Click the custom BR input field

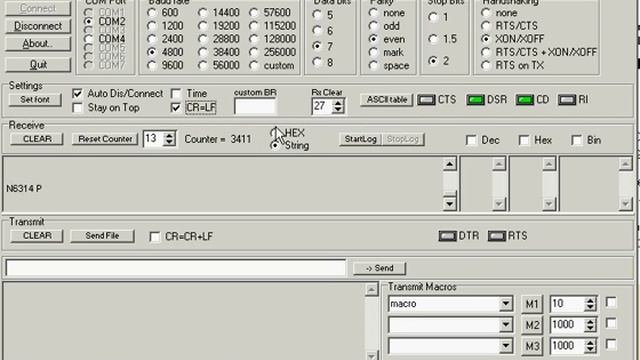coord(255,107)
